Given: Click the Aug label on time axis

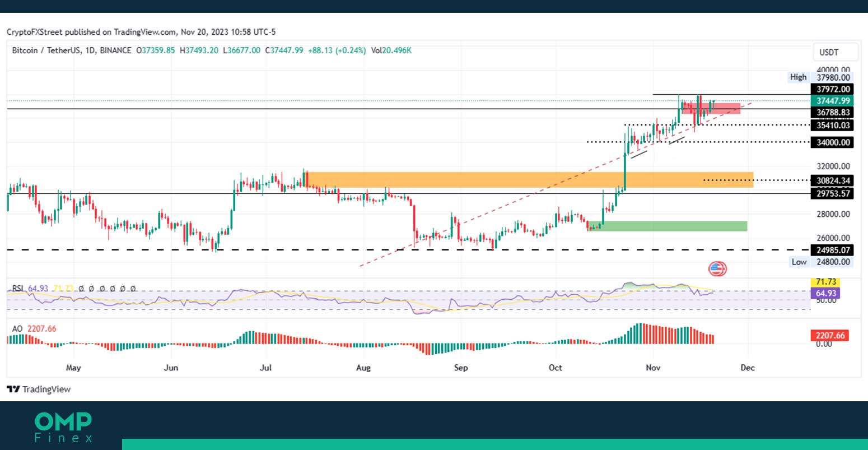Looking at the screenshot, I should click(363, 368).
